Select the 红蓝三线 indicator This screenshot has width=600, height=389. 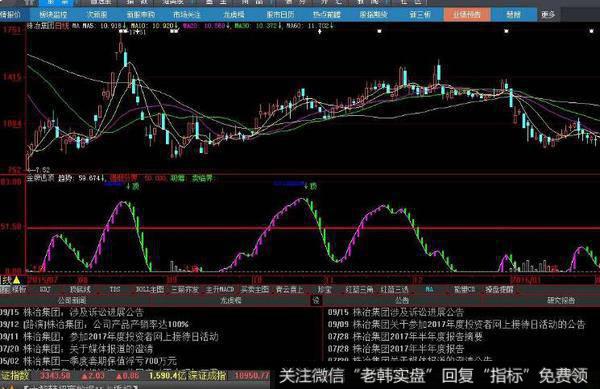coord(394,290)
